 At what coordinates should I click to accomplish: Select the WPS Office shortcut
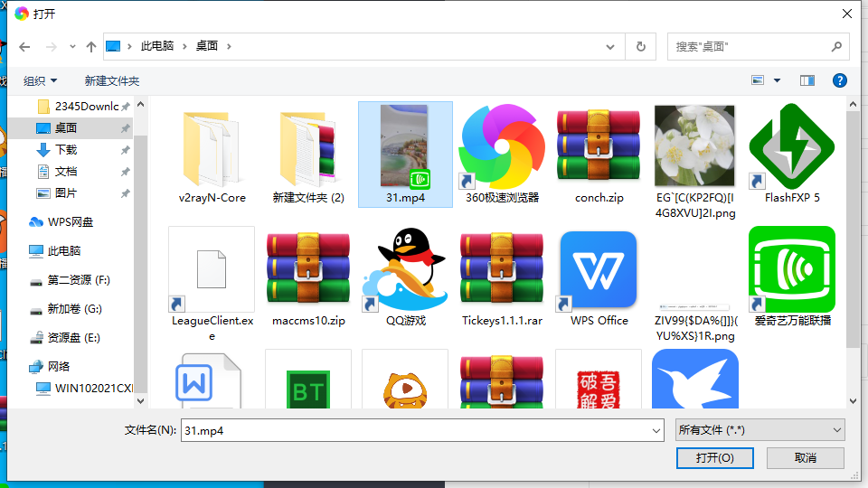point(599,277)
